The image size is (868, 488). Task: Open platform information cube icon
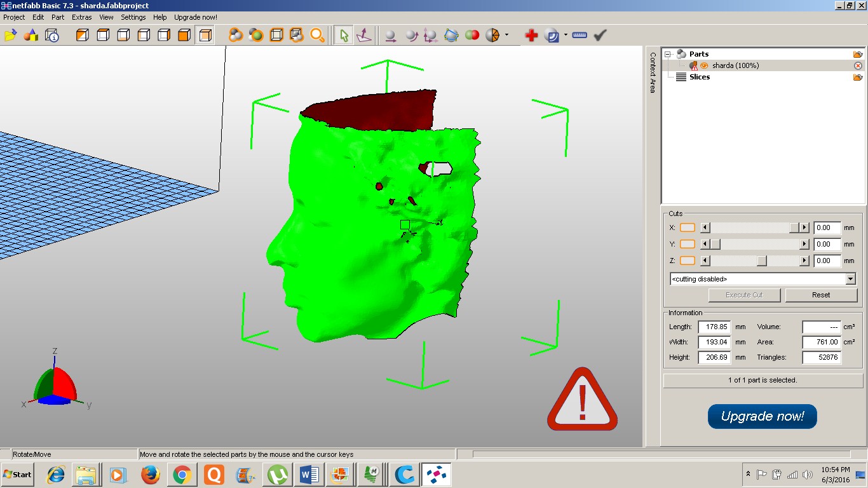click(51, 36)
